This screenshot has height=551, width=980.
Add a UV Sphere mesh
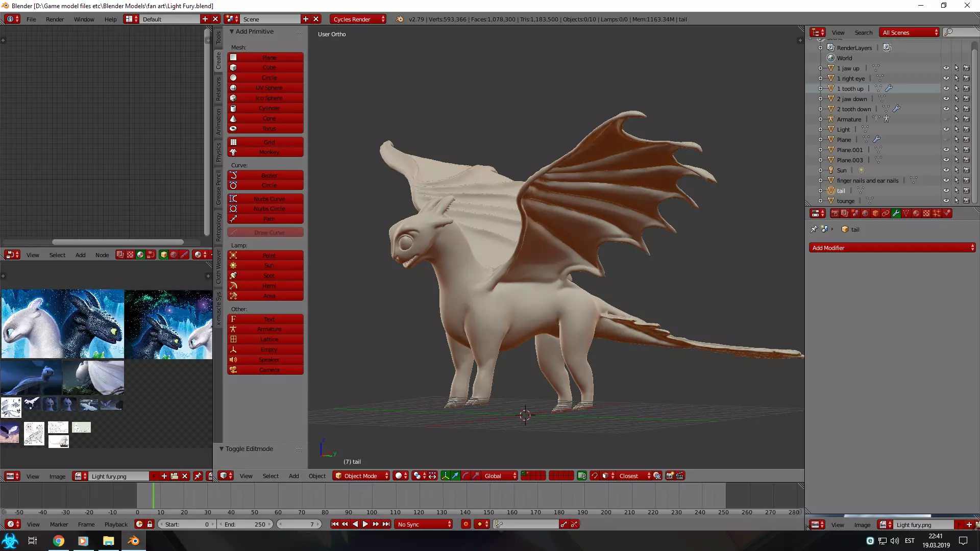pos(265,88)
